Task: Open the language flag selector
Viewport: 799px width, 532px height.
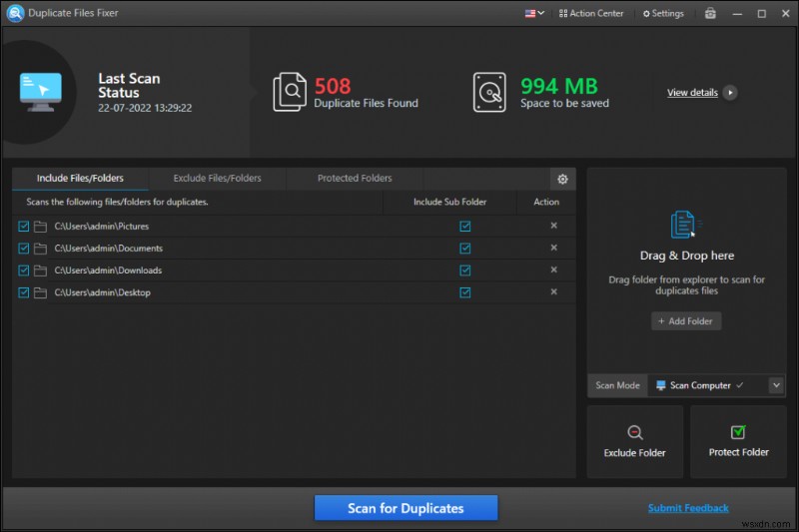Action: tap(534, 13)
